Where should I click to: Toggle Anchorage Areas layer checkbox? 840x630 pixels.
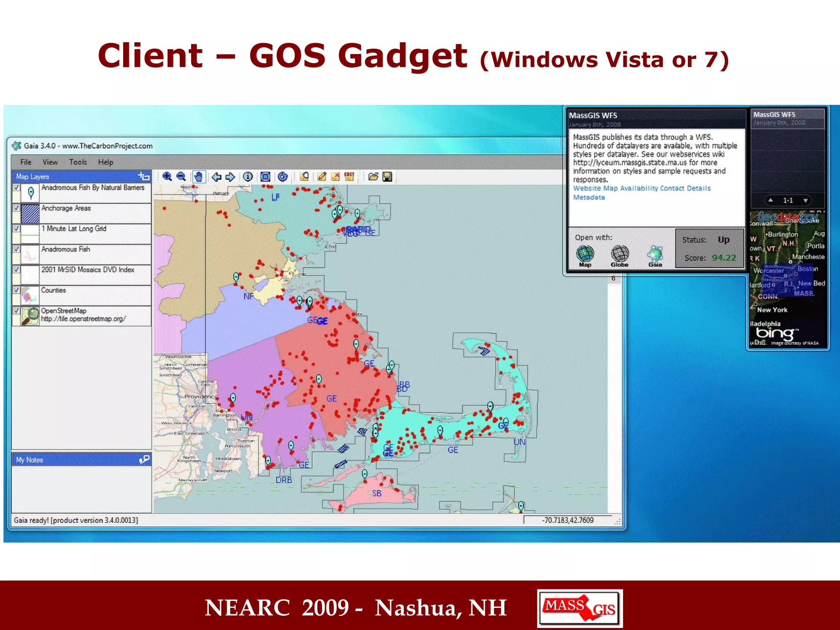pos(16,208)
